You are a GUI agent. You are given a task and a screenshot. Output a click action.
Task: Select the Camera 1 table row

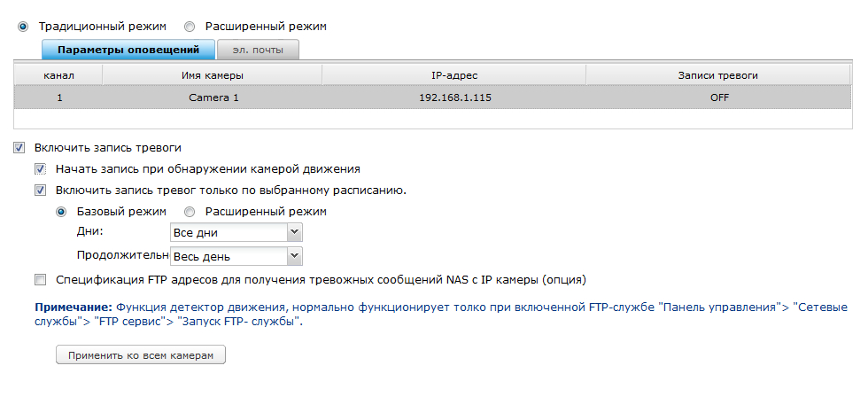[213, 97]
